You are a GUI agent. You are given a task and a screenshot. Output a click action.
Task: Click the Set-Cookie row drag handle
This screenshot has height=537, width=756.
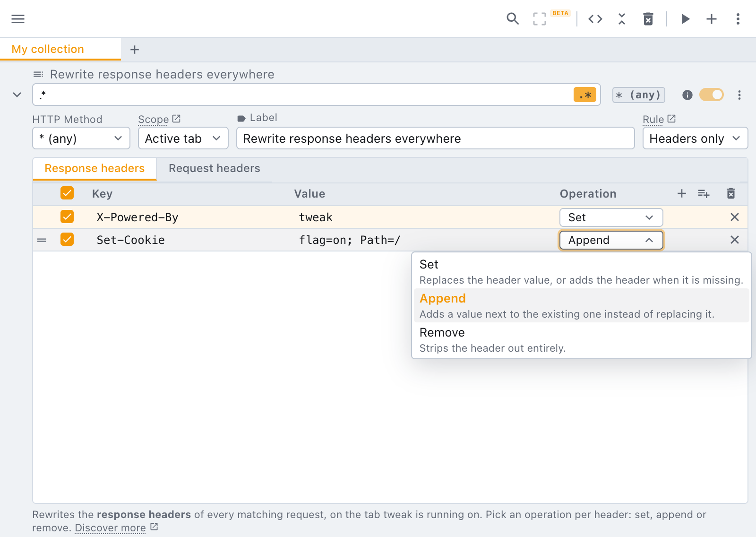[42, 240]
